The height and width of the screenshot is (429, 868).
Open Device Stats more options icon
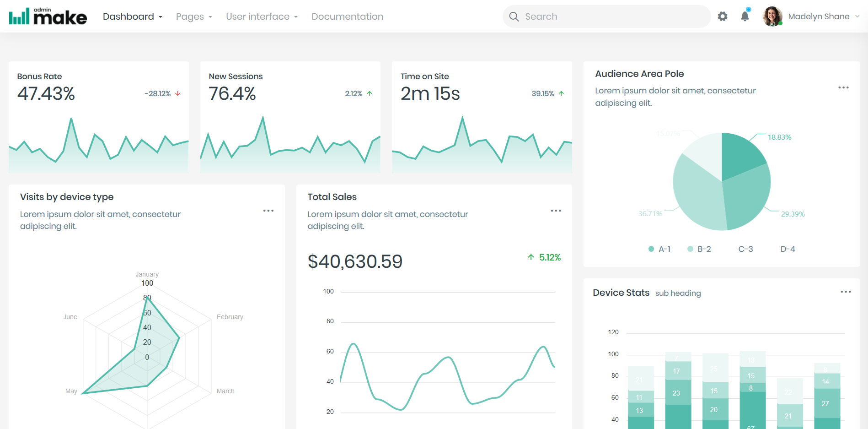coord(846,292)
